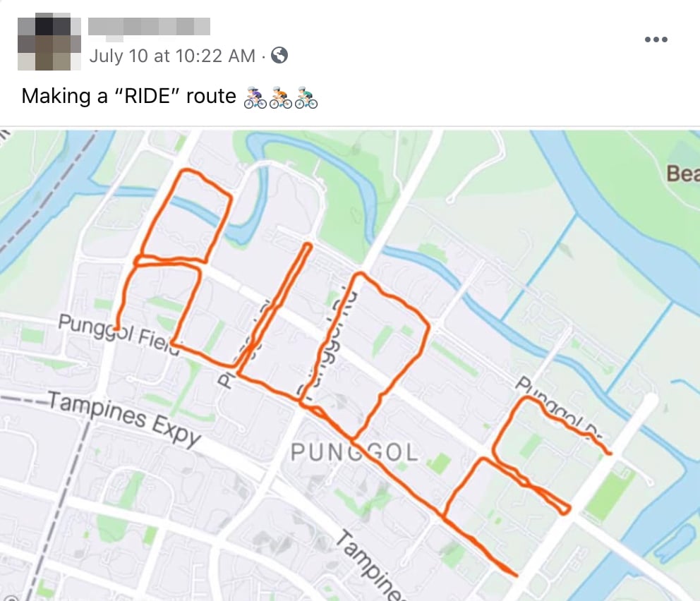Click the route end point at bottom right
The width and height of the screenshot is (700, 601).
(516, 575)
